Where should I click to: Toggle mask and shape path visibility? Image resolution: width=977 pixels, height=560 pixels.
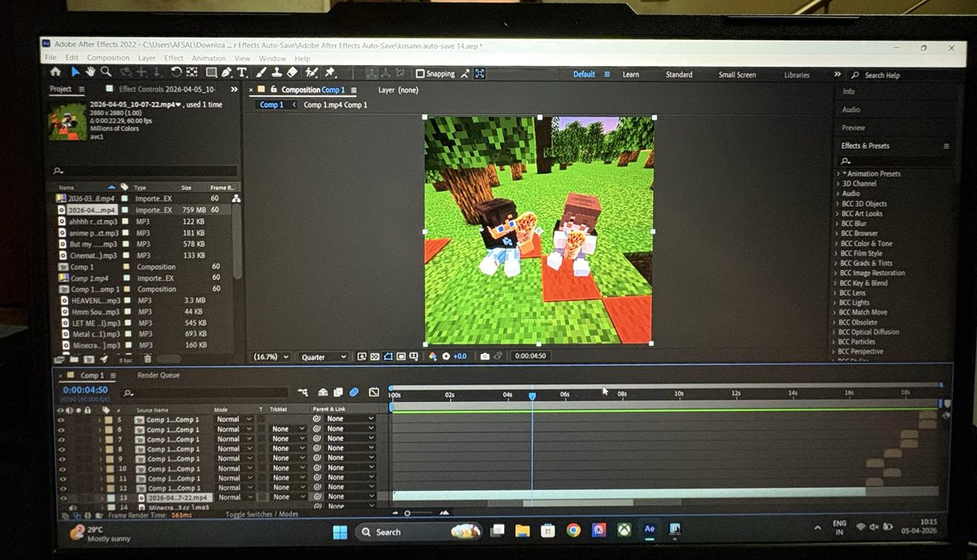click(388, 357)
